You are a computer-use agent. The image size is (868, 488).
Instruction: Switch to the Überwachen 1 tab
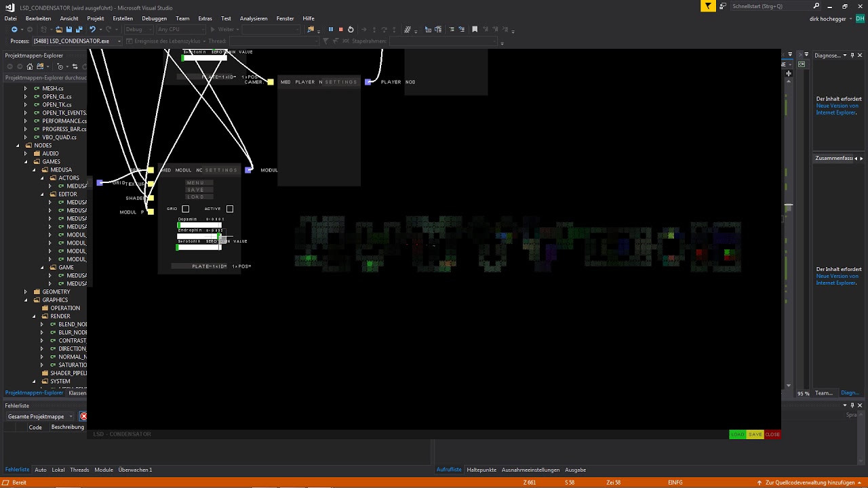pyautogui.click(x=135, y=470)
